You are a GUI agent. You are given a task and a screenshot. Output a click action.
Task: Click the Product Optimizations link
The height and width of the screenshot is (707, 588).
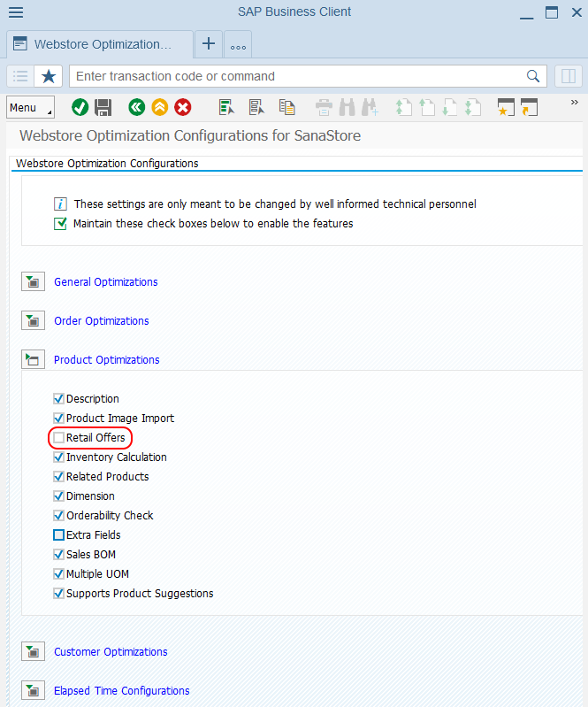click(x=107, y=360)
